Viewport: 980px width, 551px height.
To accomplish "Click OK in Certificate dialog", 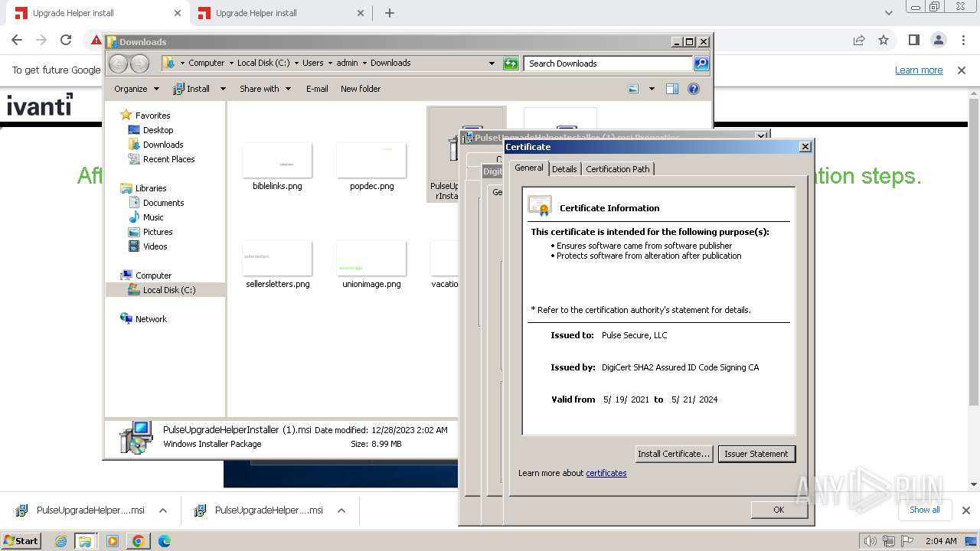I will pyautogui.click(x=779, y=510).
